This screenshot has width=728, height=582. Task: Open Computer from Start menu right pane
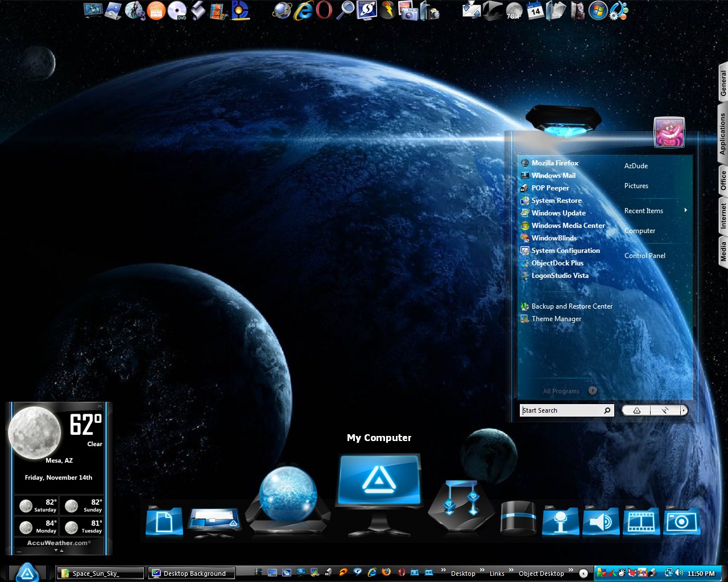coord(640,231)
